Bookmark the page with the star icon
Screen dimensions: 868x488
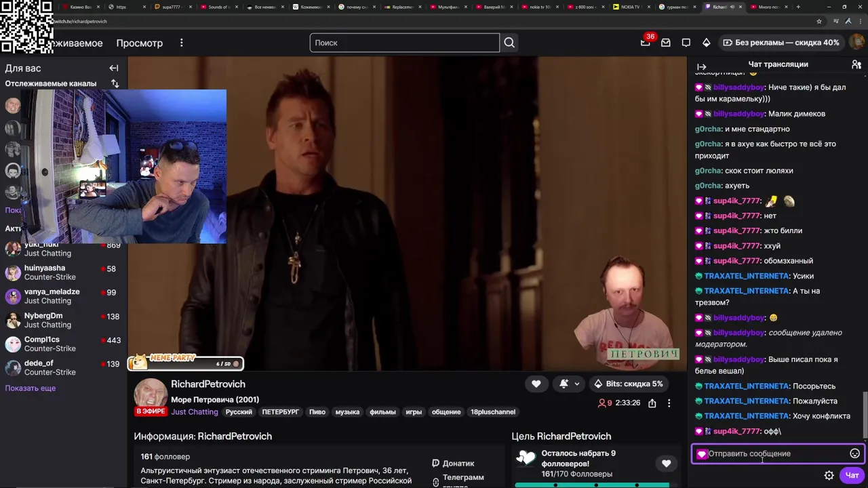(x=819, y=21)
